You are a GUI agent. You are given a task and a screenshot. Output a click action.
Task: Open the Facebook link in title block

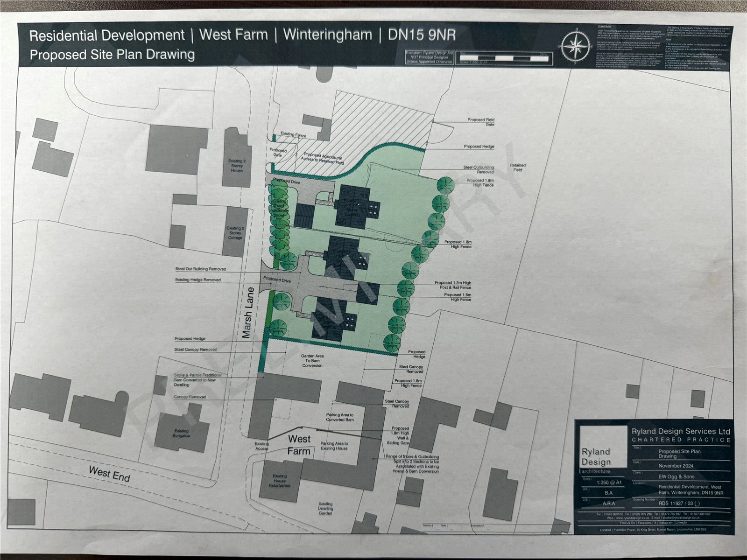click(x=644, y=523)
